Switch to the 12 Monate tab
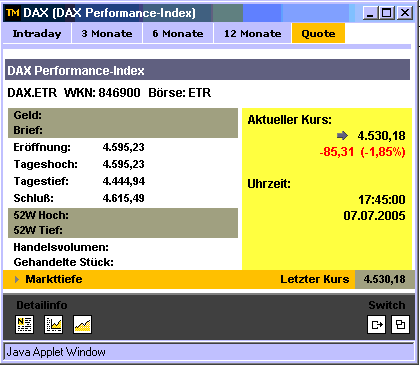The height and width of the screenshot is (365, 420). tap(252, 33)
